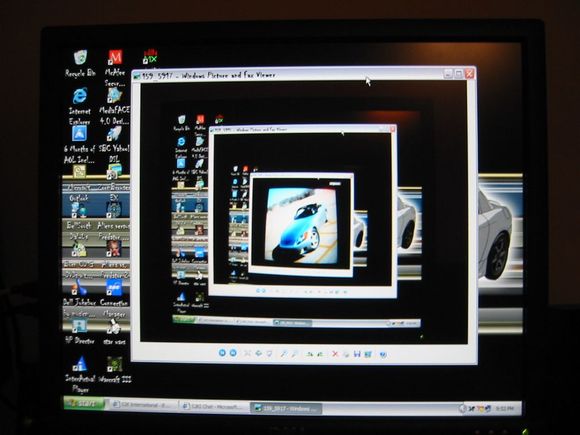
Task: Expand hidden system tray icons arrow
Action: point(462,408)
